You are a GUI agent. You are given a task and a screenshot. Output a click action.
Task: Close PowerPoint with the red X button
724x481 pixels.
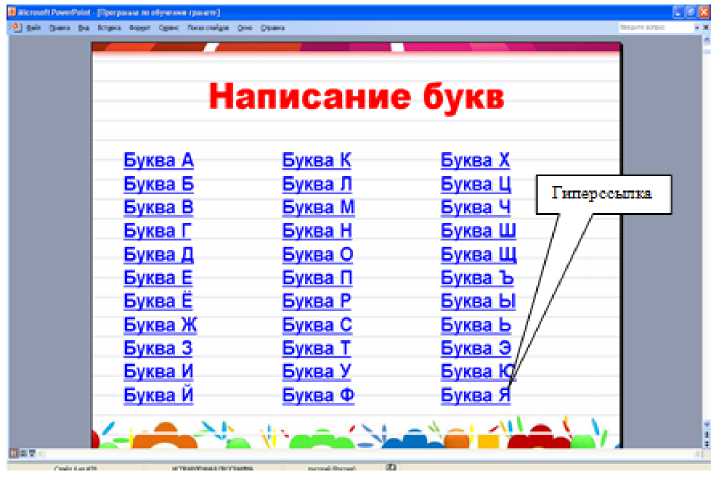[704, 12]
